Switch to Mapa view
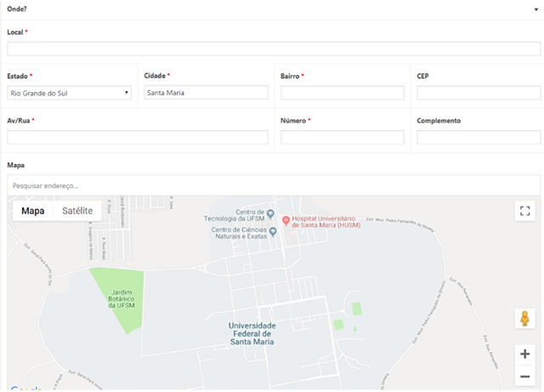The image size is (544, 392). point(33,211)
